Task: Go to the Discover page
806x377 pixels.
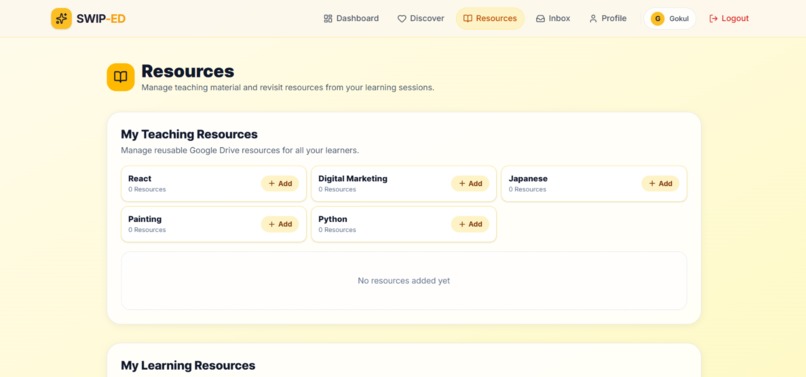Action: tap(420, 19)
